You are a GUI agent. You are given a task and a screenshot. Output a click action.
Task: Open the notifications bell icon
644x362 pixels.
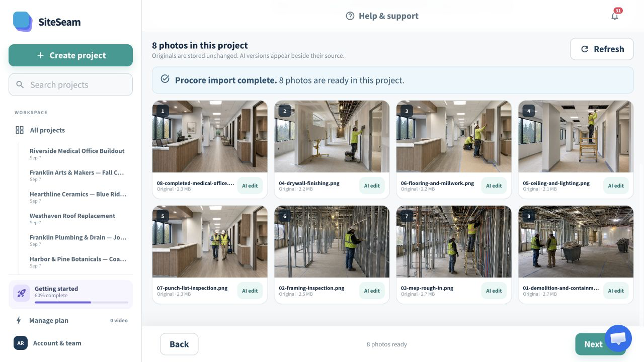615,16
